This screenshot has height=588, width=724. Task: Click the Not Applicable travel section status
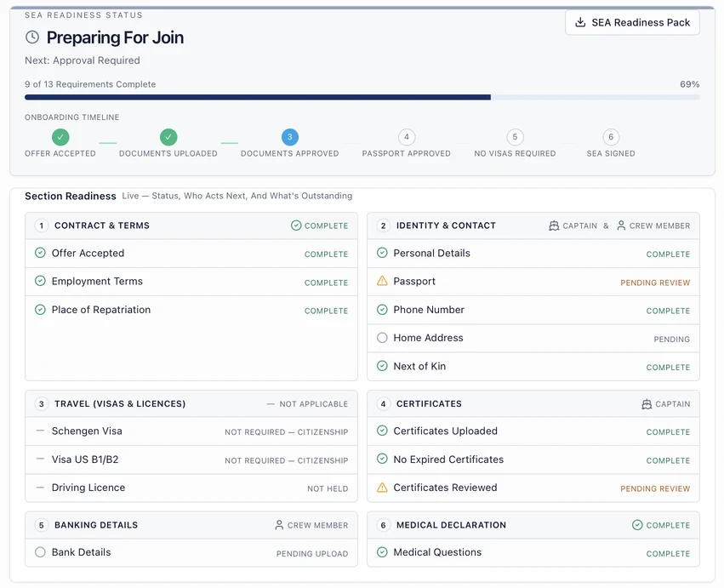314,404
